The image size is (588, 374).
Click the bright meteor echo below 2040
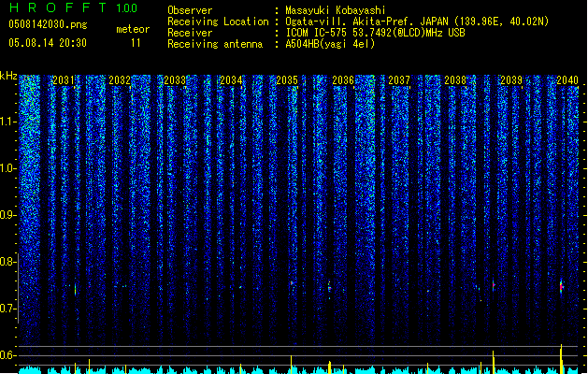click(x=562, y=287)
